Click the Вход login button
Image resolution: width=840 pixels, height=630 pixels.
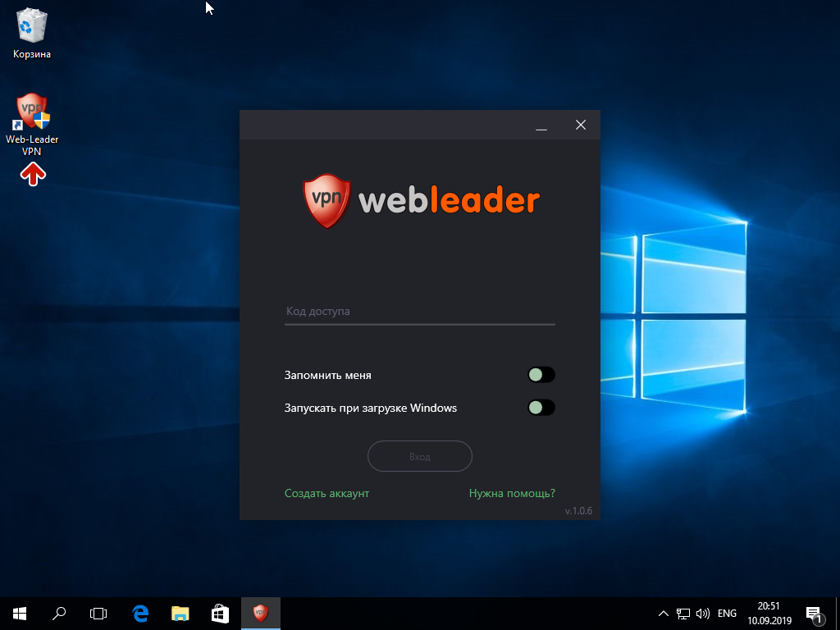point(419,456)
